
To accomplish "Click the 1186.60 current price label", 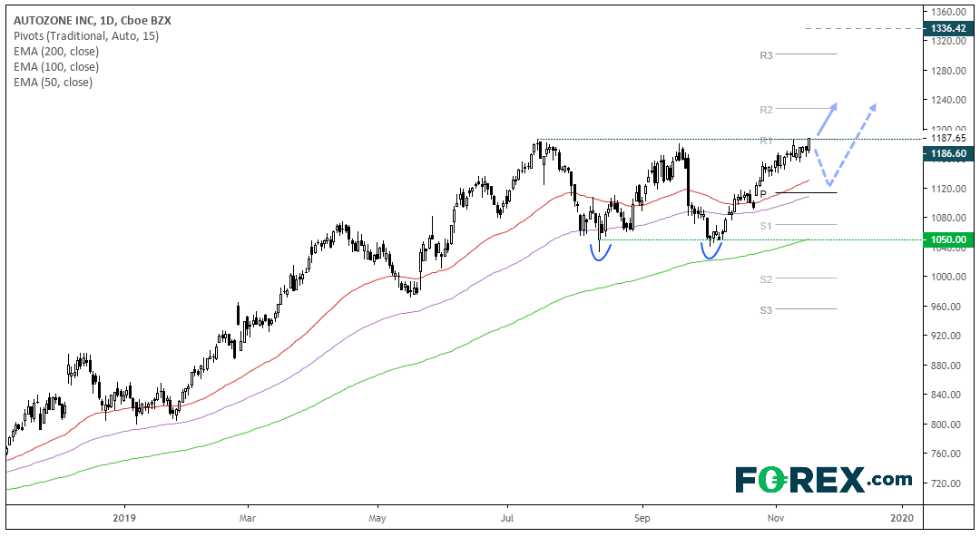I will pos(948,153).
